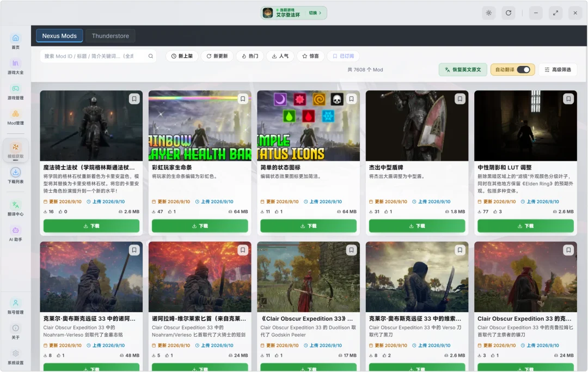Bookmark the 简单的状态图标 mod card
This screenshot has height=372, width=588.
[351, 99]
